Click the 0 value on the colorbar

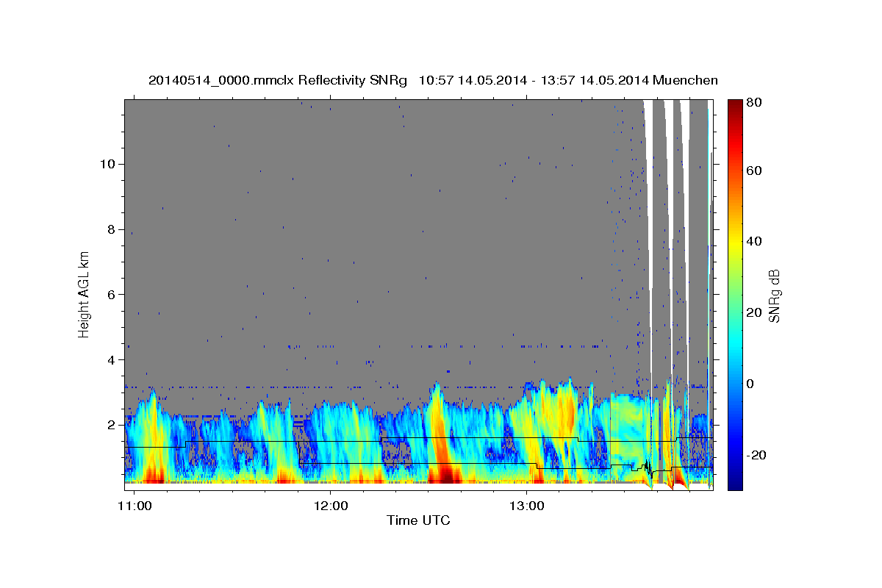tap(750, 384)
